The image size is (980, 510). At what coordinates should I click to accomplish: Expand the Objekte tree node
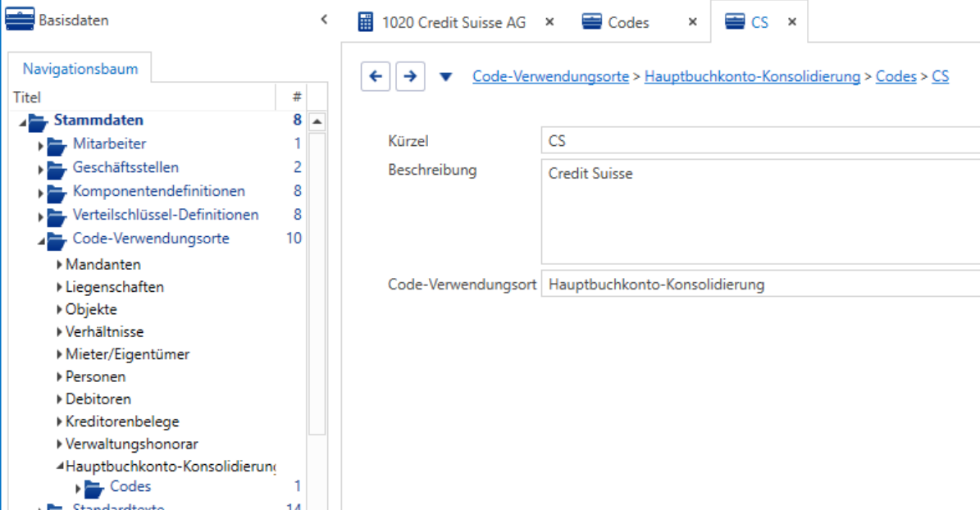(x=59, y=309)
